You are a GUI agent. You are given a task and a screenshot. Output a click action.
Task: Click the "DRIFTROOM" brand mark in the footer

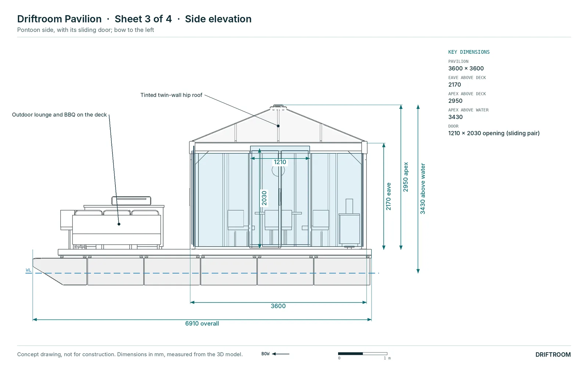pos(553,355)
